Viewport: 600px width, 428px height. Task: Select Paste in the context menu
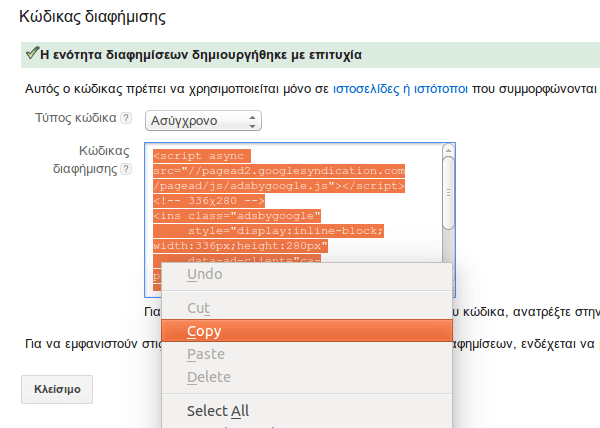[307, 354]
